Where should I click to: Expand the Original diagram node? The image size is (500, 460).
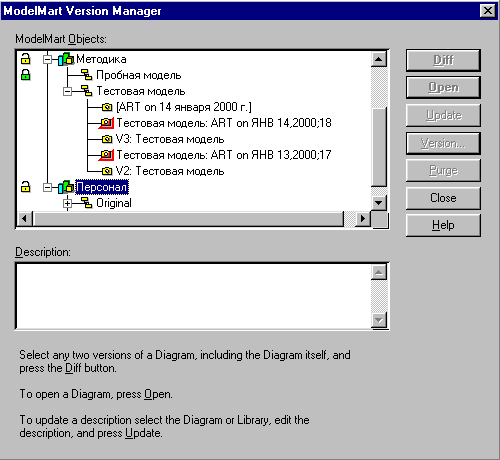click(67, 203)
